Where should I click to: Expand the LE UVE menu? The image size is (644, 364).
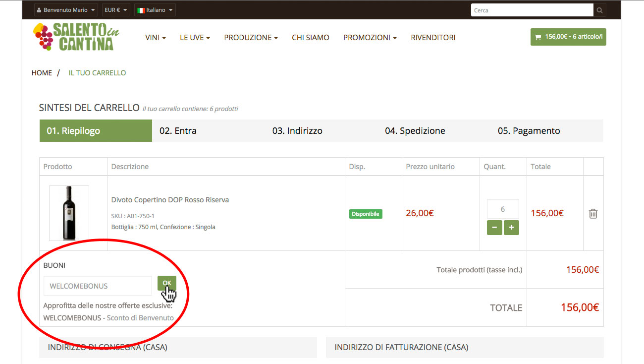coord(195,38)
